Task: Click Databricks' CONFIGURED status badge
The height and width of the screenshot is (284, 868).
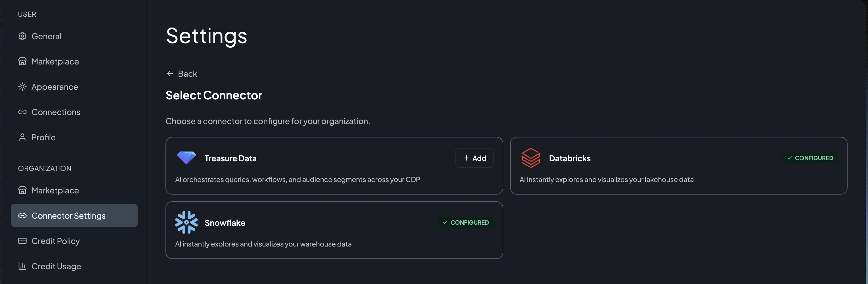Action: coord(810,158)
